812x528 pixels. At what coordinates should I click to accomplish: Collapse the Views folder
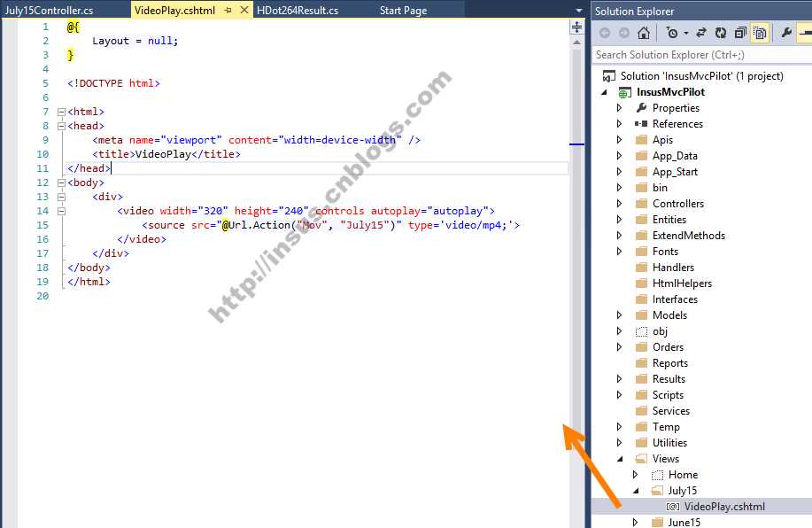[x=620, y=459]
